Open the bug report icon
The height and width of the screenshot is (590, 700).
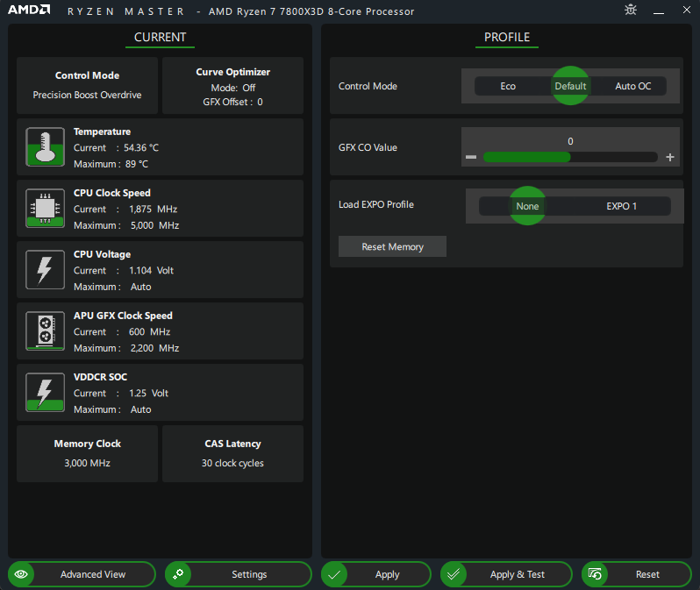point(631,10)
